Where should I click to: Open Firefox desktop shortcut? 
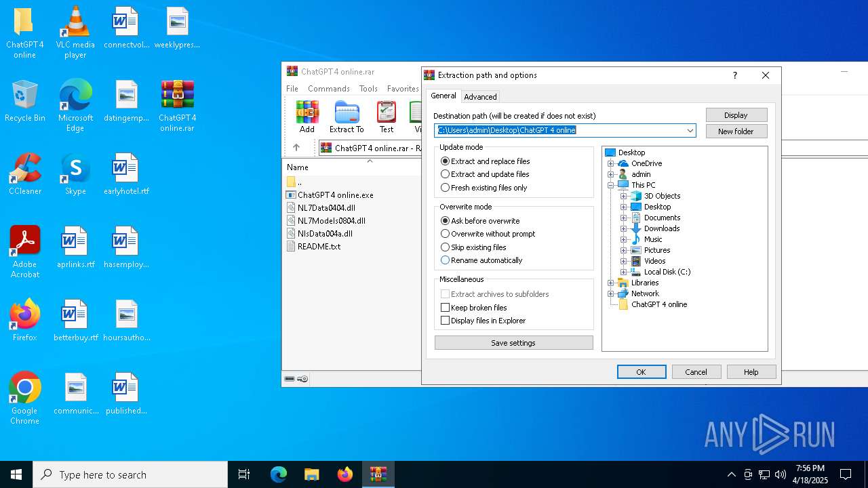24,320
